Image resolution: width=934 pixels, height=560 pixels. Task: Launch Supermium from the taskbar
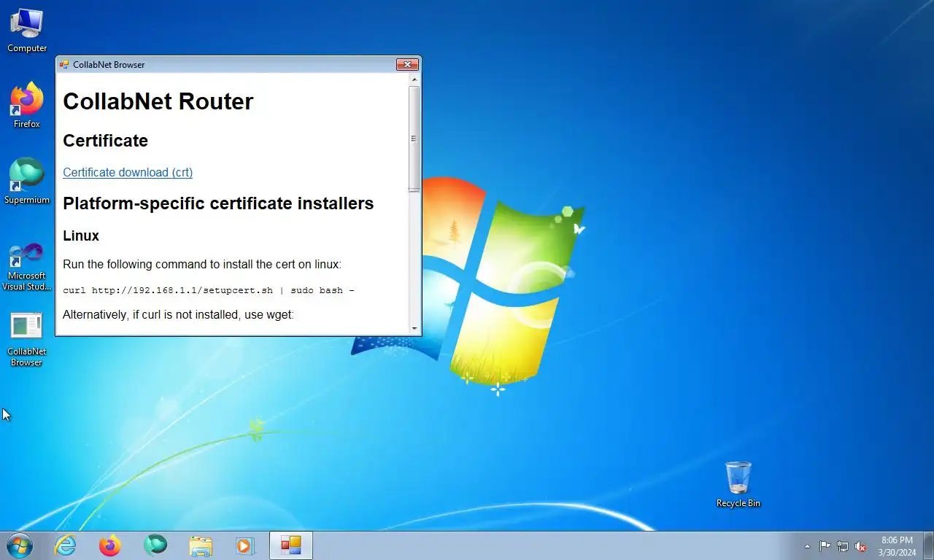[x=155, y=545]
